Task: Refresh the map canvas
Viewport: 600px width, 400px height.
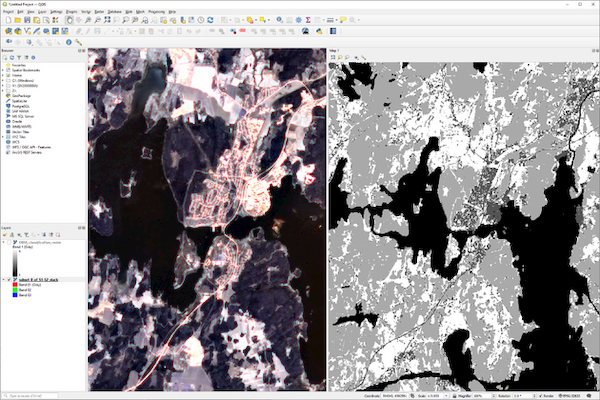Action: point(210,20)
